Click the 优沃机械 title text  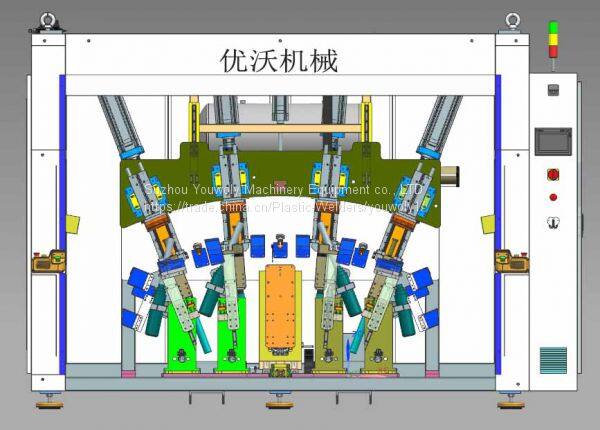click(x=279, y=60)
